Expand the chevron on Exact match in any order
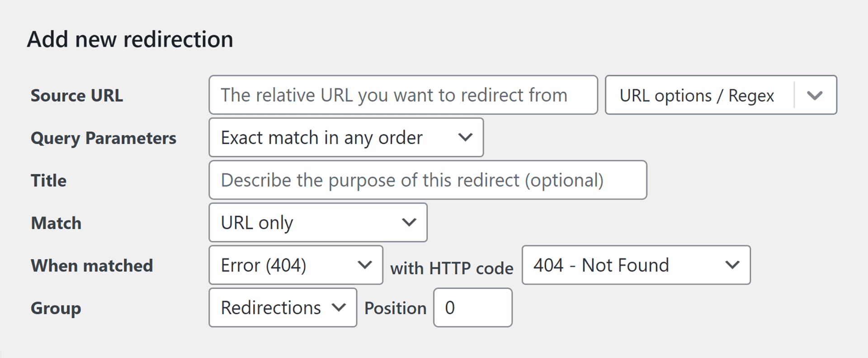 tap(465, 137)
